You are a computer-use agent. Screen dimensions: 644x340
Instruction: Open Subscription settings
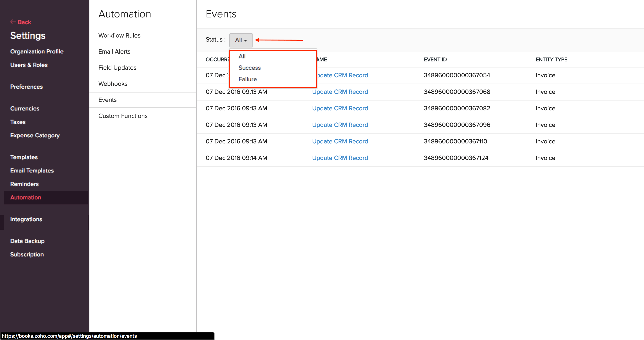click(27, 254)
